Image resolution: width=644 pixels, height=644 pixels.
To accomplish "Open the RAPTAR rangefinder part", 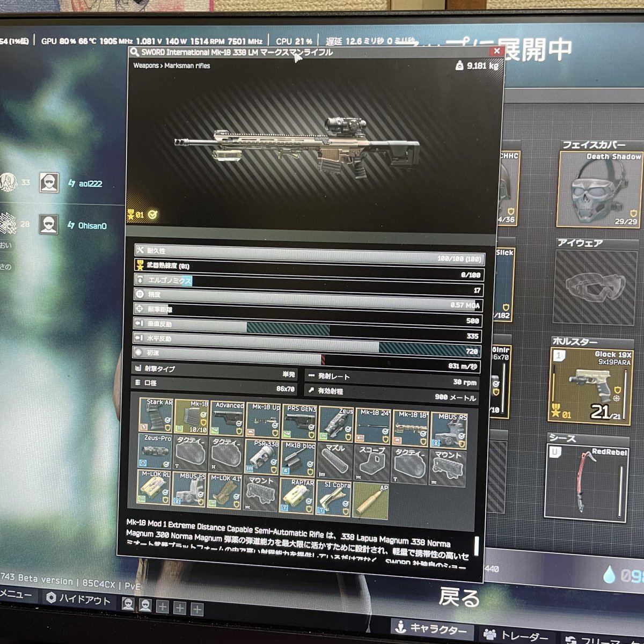I will point(297,495).
